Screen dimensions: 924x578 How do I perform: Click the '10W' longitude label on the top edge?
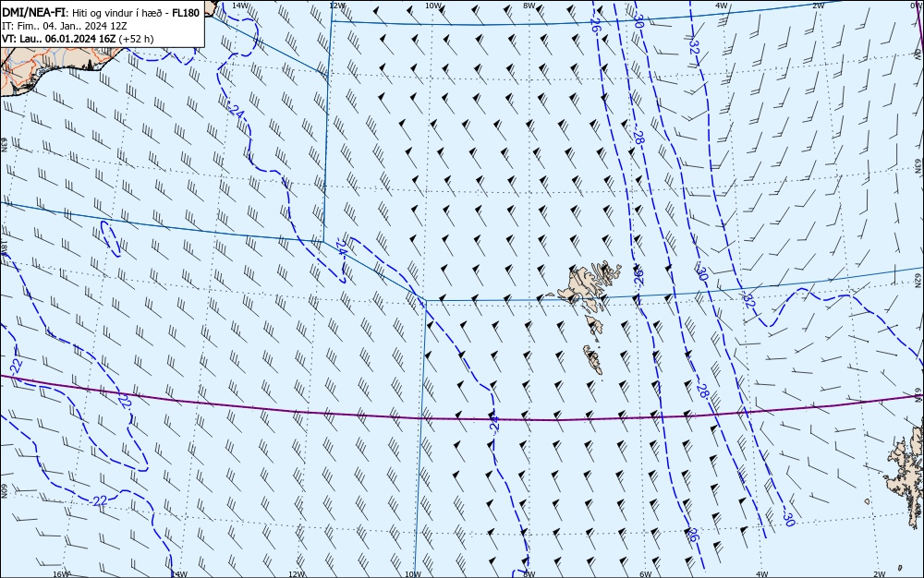(x=433, y=6)
